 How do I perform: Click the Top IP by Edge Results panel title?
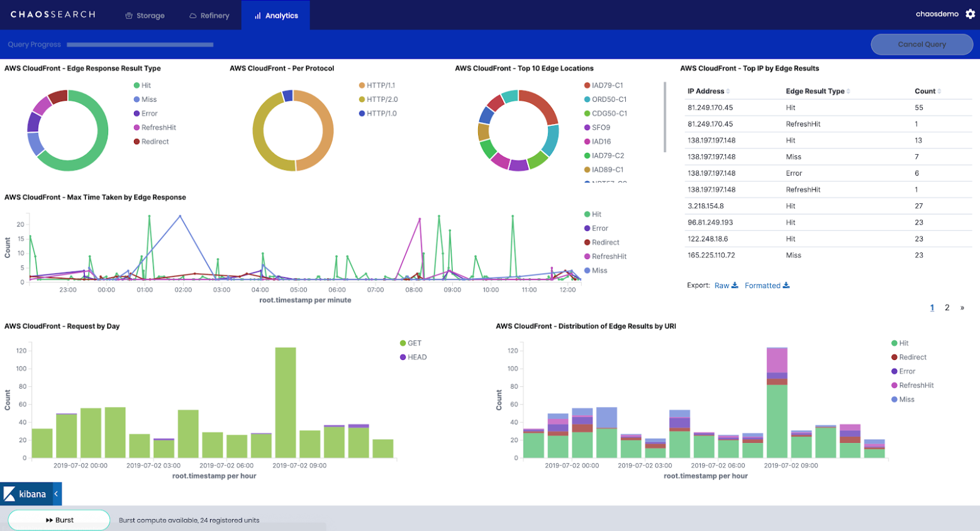click(x=750, y=69)
